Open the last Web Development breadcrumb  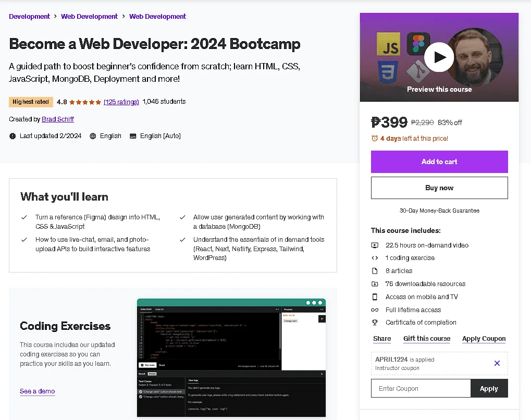click(157, 16)
